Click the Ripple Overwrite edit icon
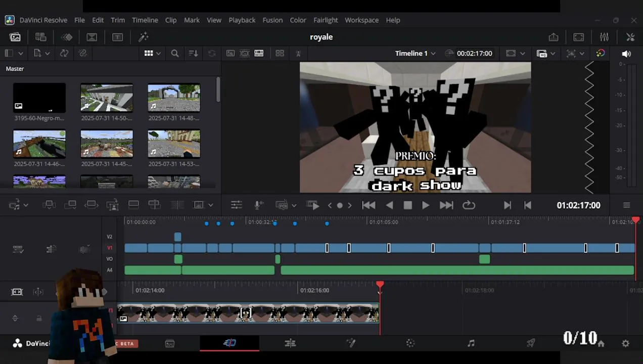 coord(91,205)
